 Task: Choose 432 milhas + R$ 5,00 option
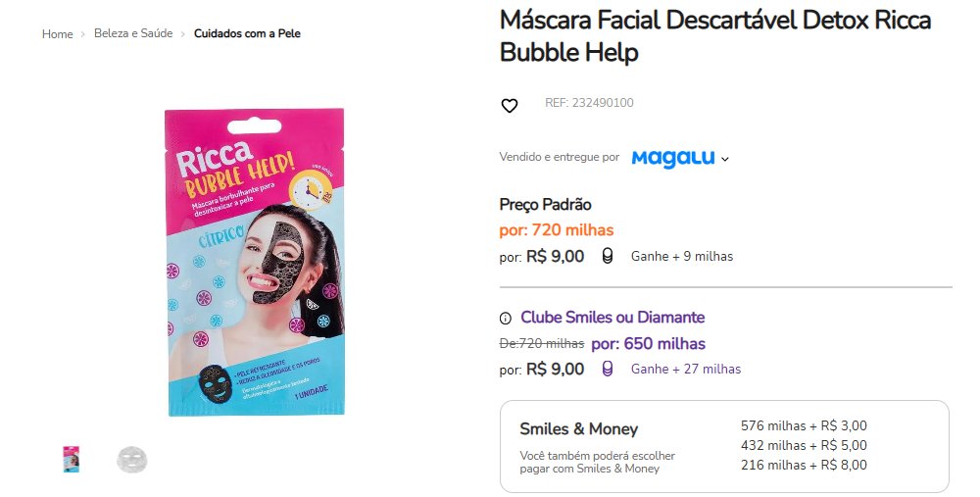pyautogui.click(x=804, y=446)
